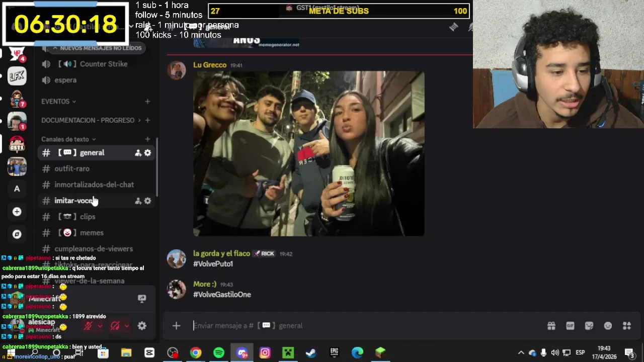The width and height of the screenshot is (644, 362).
Task: Open Windows notification center
Action: pos(629,353)
